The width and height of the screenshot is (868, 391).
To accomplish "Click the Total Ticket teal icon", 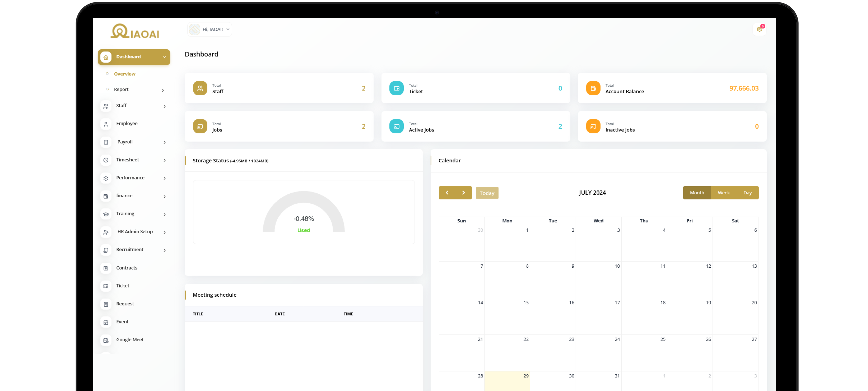I will click(x=396, y=88).
